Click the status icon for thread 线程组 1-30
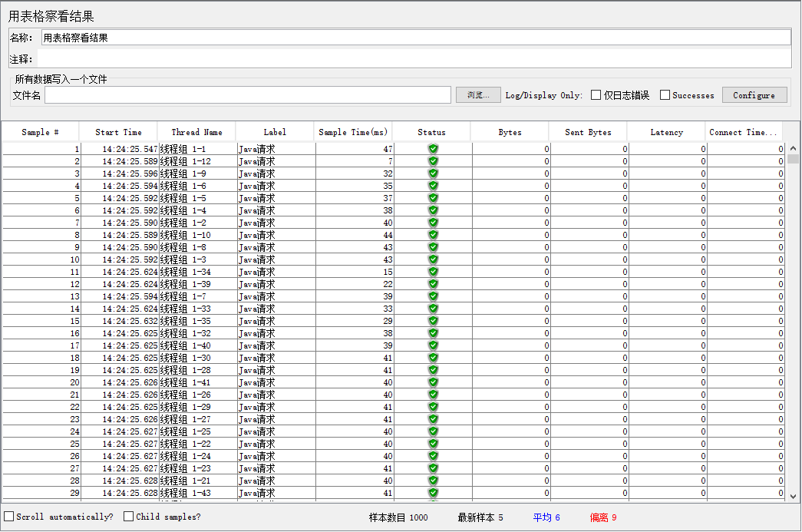802x532 pixels. point(433,358)
